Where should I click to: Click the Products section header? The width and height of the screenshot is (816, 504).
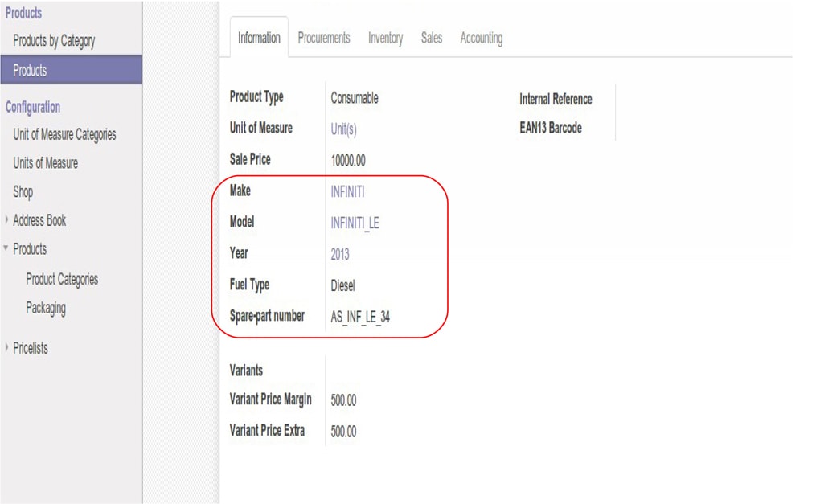point(23,13)
